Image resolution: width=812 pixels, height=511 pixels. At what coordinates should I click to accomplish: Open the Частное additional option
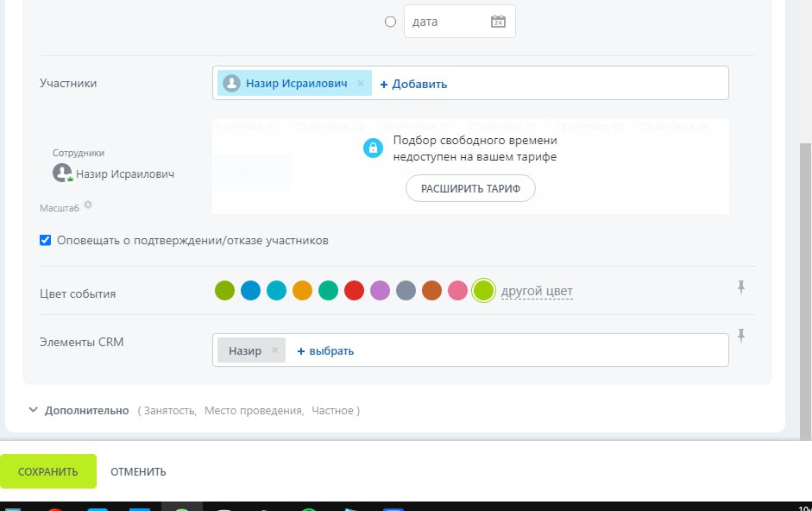[332, 411]
